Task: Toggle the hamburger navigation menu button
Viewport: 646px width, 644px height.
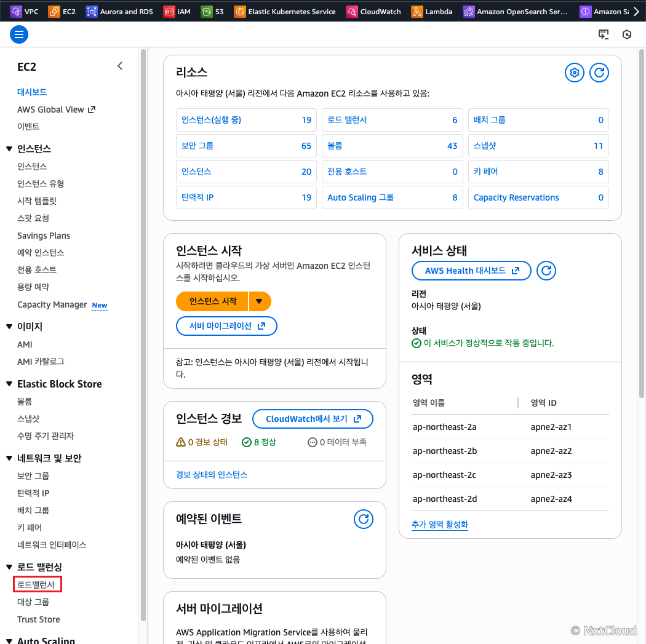Action: (19, 34)
